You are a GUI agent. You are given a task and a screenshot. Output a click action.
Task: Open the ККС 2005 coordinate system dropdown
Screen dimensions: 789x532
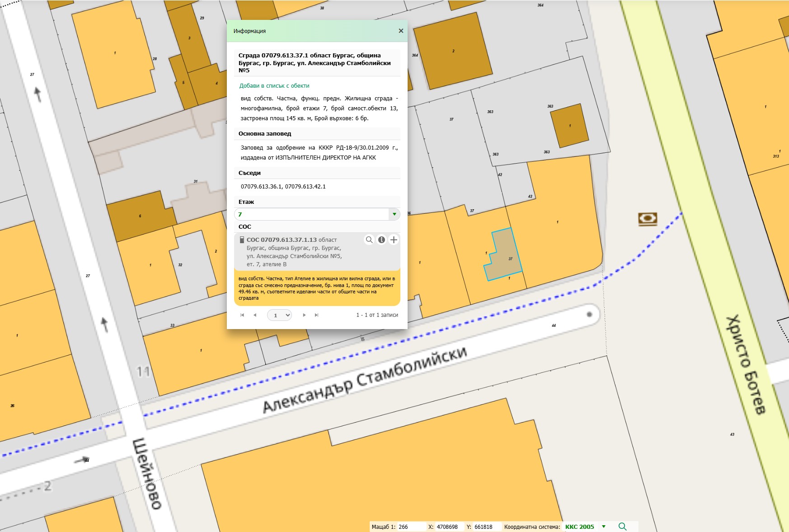click(x=604, y=527)
